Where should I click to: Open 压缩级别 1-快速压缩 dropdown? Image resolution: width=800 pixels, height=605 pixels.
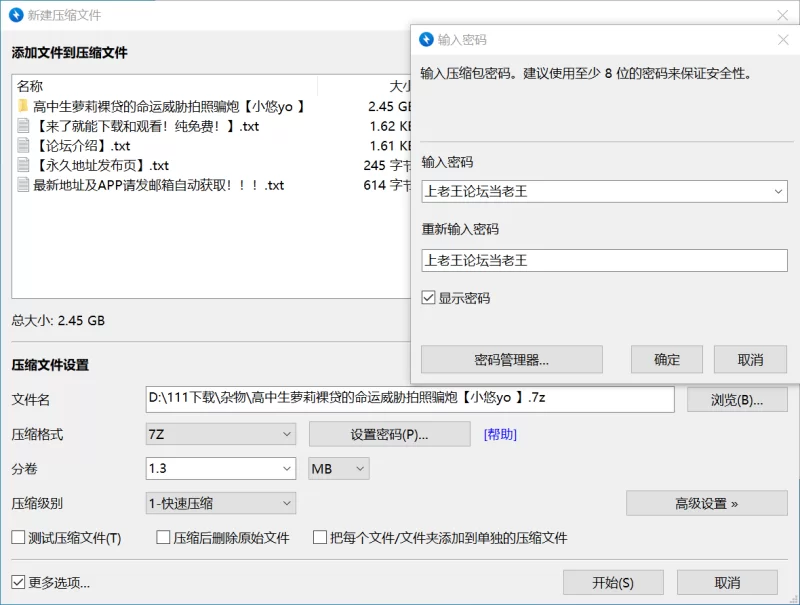[x=220, y=503]
